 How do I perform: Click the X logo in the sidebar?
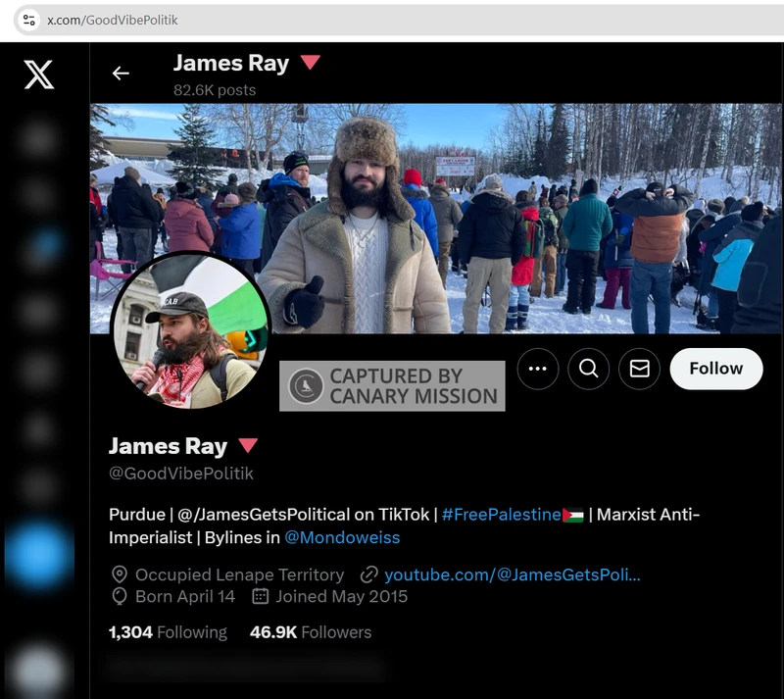(x=39, y=75)
